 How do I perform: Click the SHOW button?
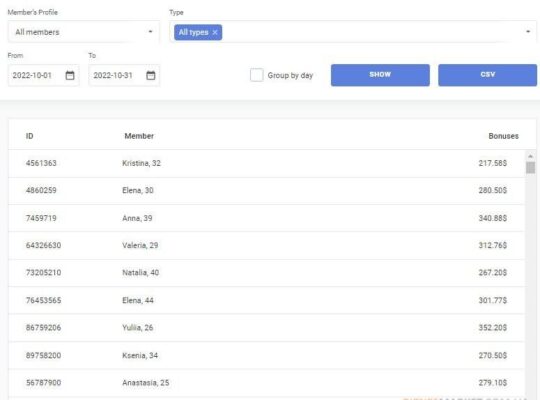click(x=380, y=75)
